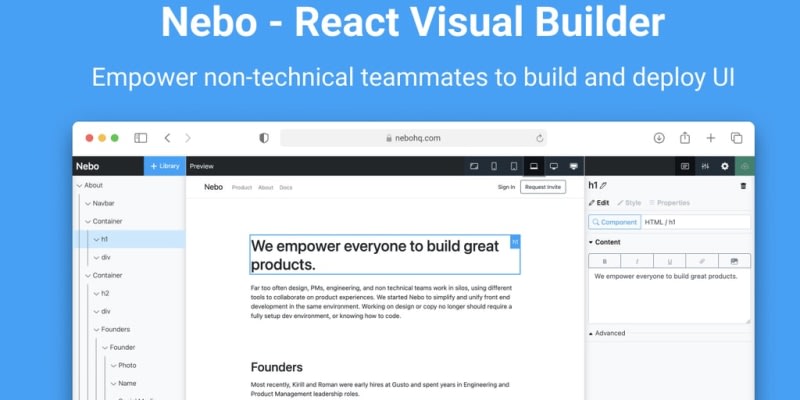800x400 pixels.
Task: Click the nebohq.com address bar
Action: [413, 138]
